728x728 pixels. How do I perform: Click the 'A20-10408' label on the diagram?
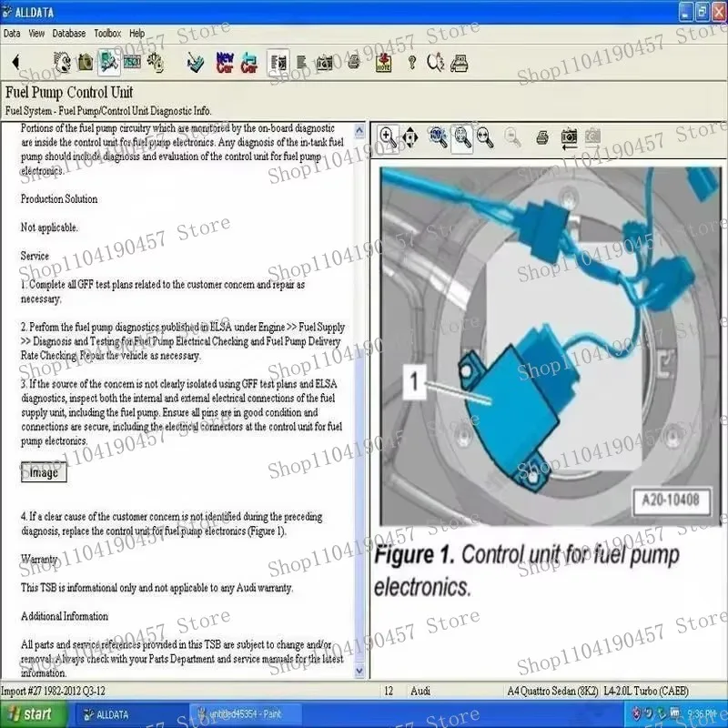[x=671, y=500]
